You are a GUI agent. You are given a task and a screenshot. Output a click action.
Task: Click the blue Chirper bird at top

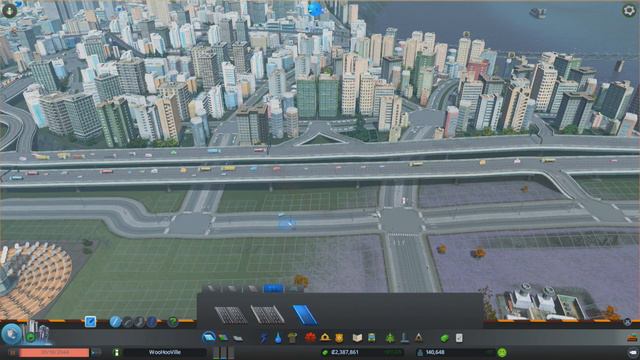315,9
